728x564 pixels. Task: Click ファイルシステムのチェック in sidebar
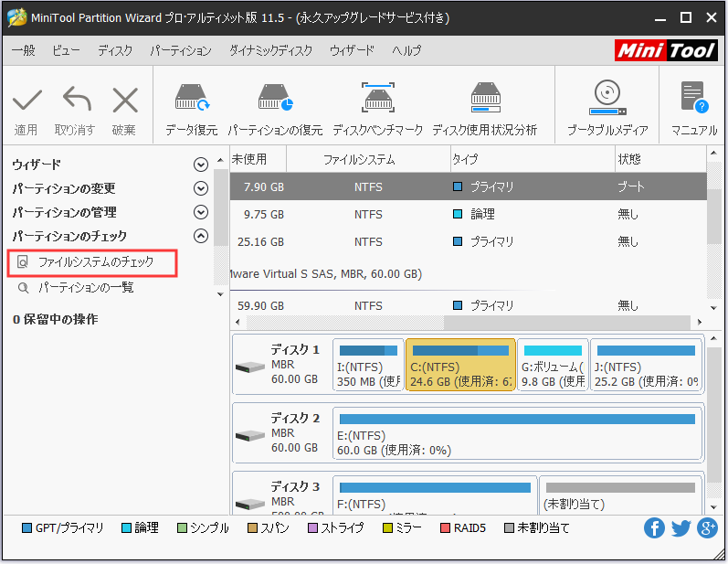pos(94,262)
